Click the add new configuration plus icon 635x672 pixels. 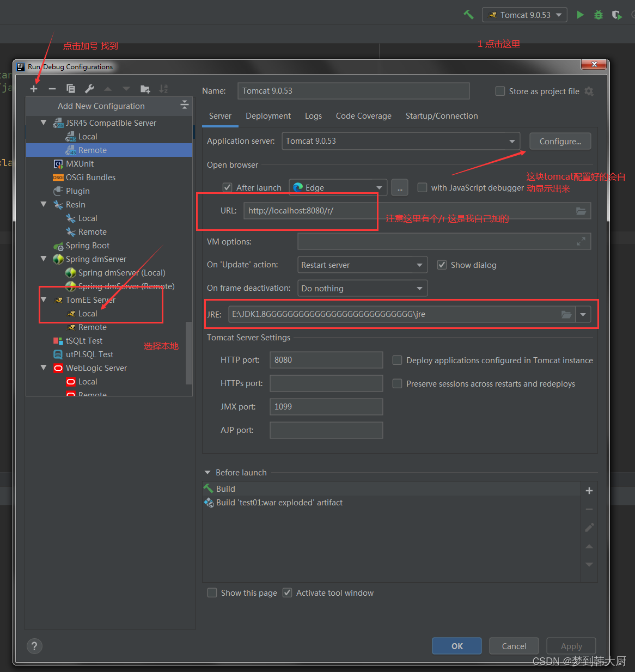[34, 89]
